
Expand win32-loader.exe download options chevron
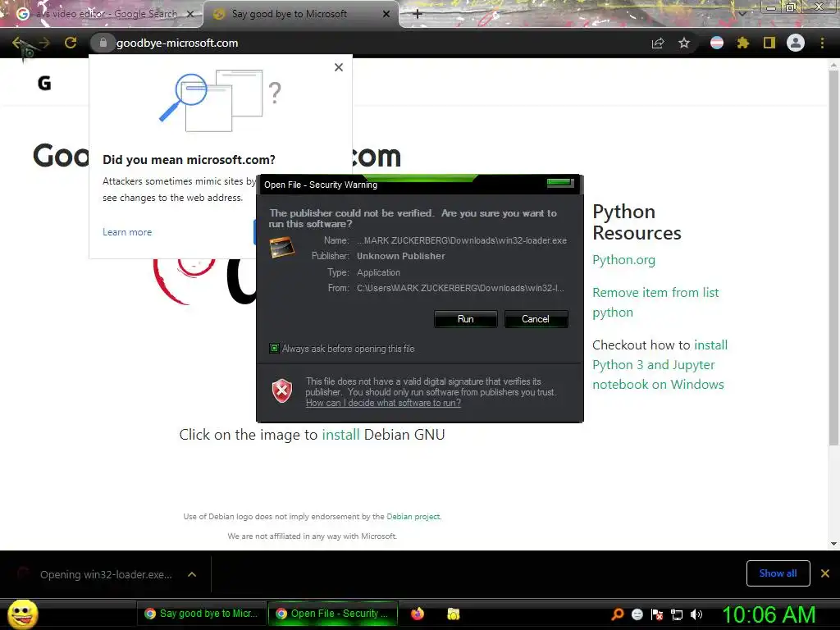tap(192, 574)
